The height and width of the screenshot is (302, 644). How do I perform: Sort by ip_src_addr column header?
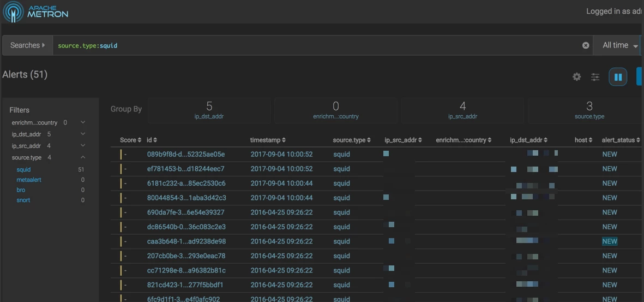click(x=404, y=140)
